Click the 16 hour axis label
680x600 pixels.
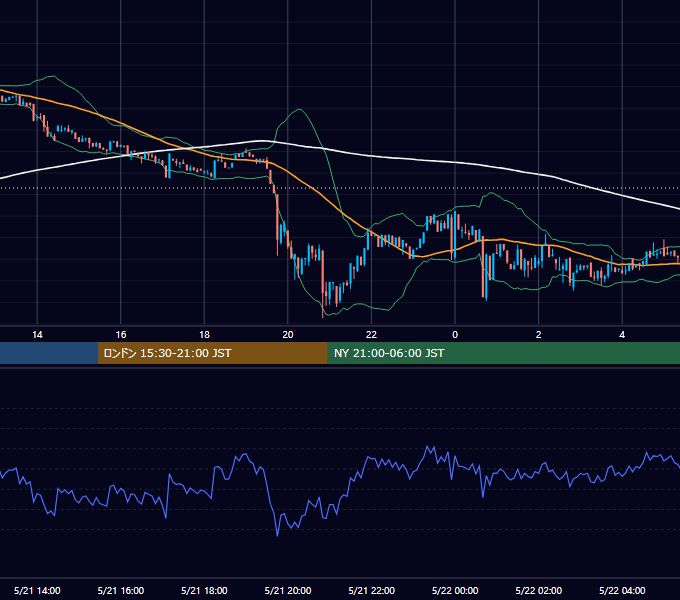pyautogui.click(x=121, y=335)
